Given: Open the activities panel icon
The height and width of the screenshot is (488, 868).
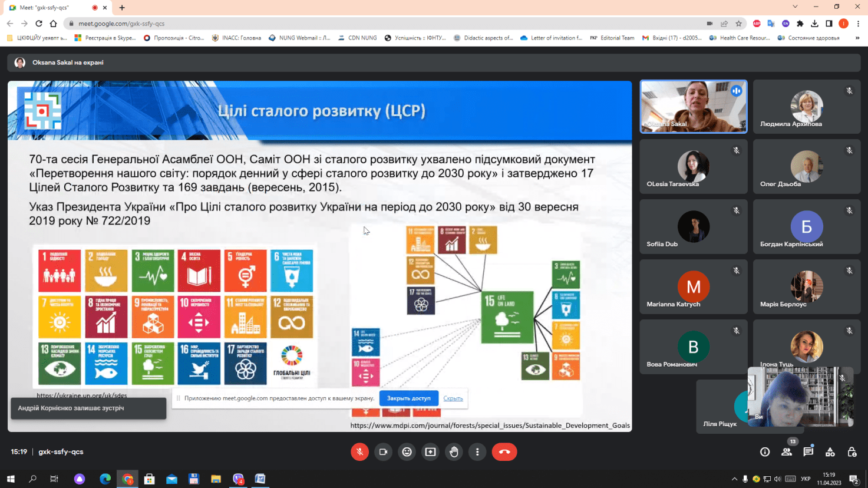Looking at the screenshot, I should pyautogui.click(x=830, y=452).
